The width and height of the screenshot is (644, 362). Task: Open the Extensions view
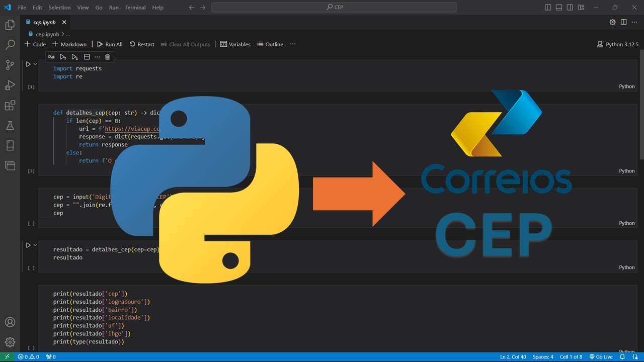tap(10, 105)
